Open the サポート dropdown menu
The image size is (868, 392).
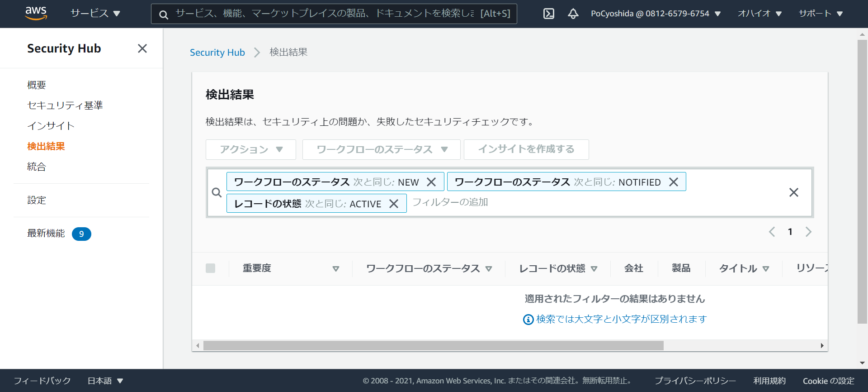(821, 14)
